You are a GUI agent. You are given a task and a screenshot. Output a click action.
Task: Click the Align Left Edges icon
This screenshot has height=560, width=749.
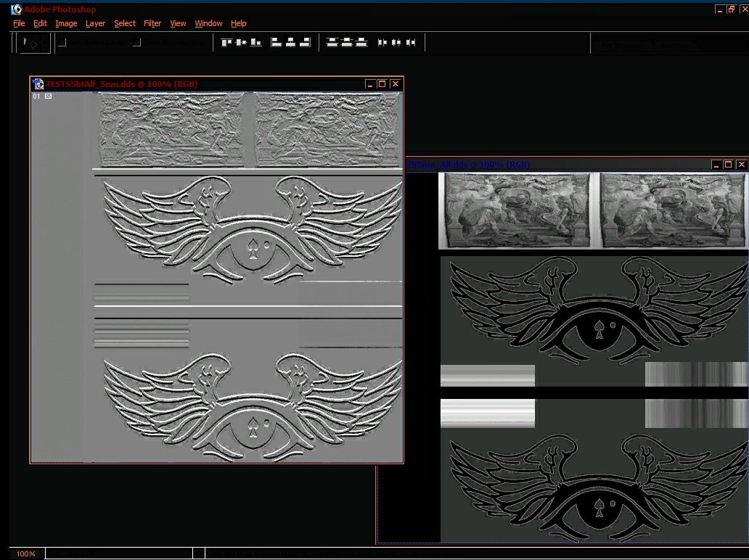277,43
